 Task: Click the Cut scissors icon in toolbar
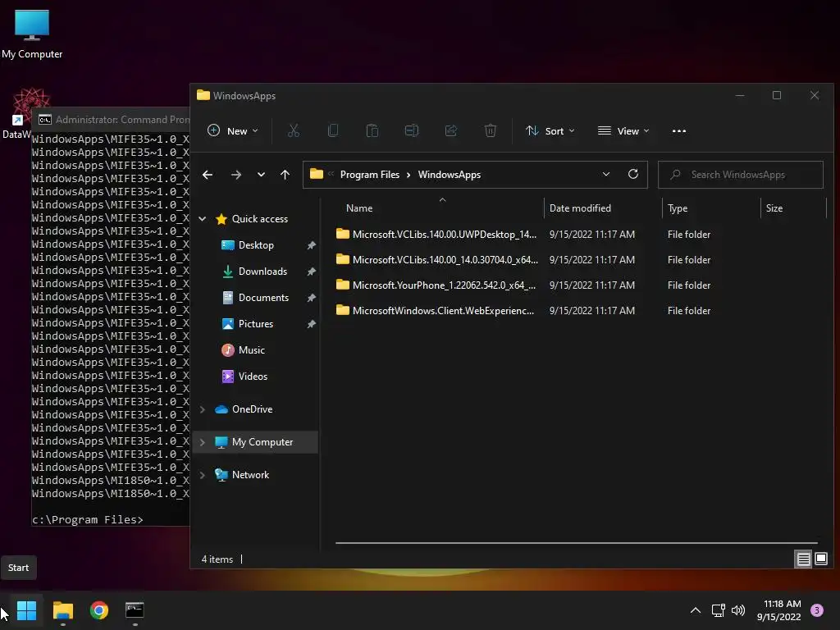pos(294,130)
